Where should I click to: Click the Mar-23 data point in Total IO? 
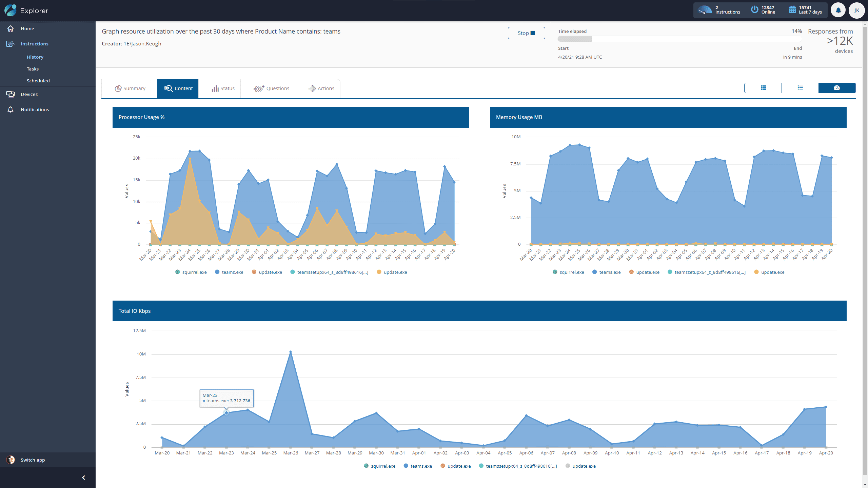(x=226, y=412)
